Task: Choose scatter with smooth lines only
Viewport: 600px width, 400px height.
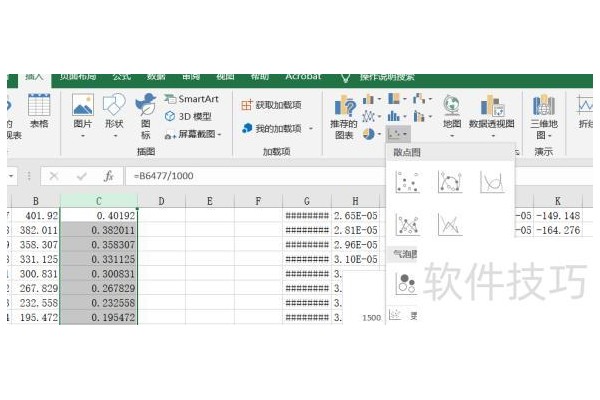Action: tap(492, 182)
